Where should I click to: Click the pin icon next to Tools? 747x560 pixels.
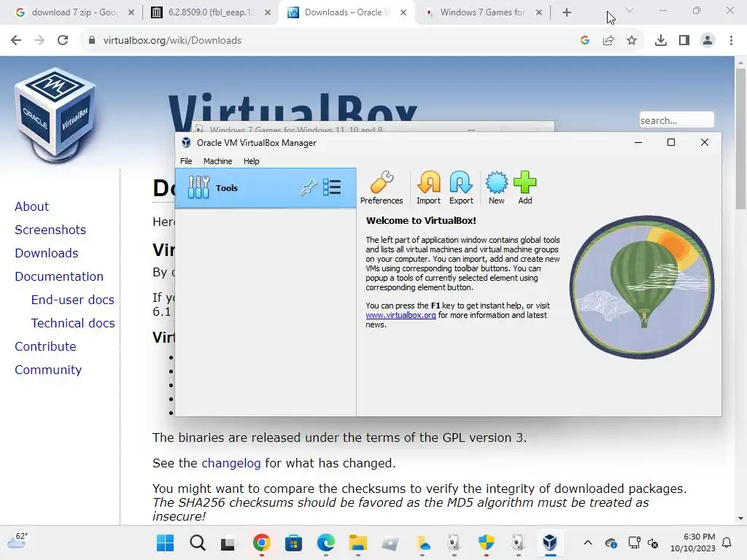click(x=309, y=187)
